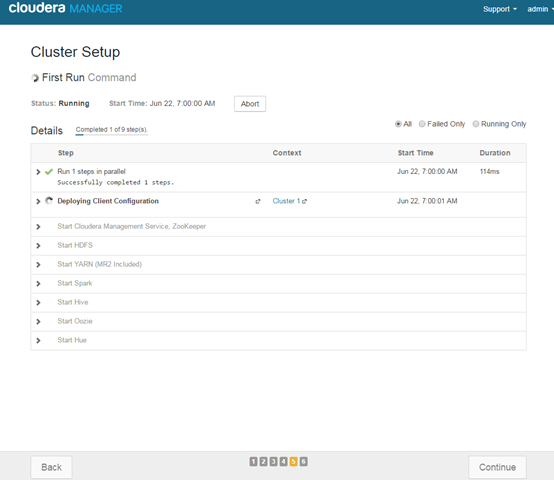Open the Cluster 1 context link
Screen dimensions: 554x480
286,201
